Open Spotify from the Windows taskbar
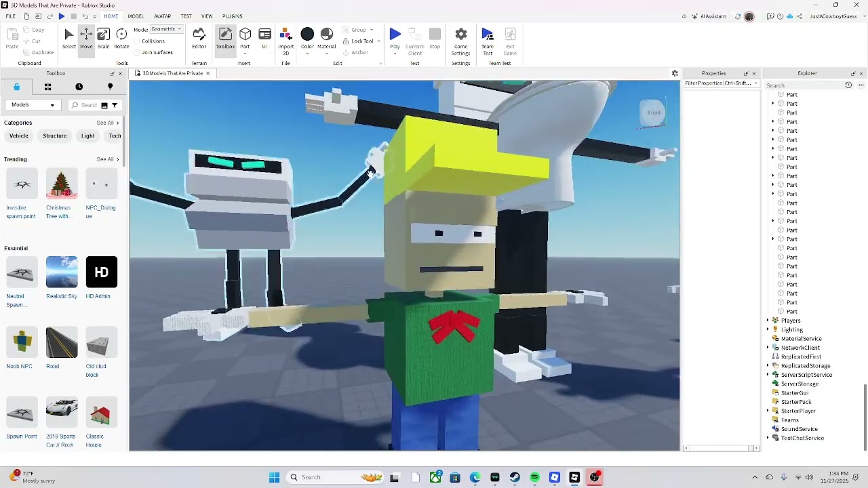Screen dimensions: 868x488 [x=534, y=477]
